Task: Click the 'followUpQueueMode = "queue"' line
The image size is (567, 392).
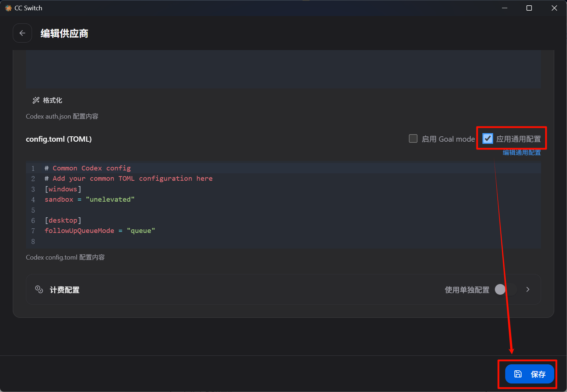Action: pos(100,231)
